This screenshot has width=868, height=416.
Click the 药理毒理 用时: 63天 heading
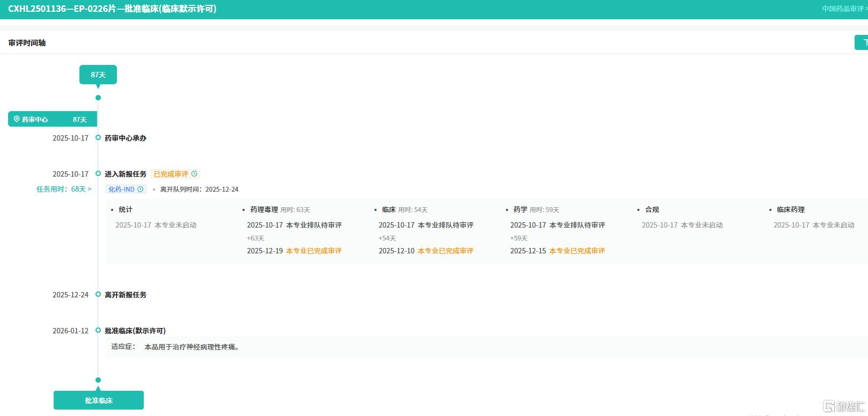(280, 210)
